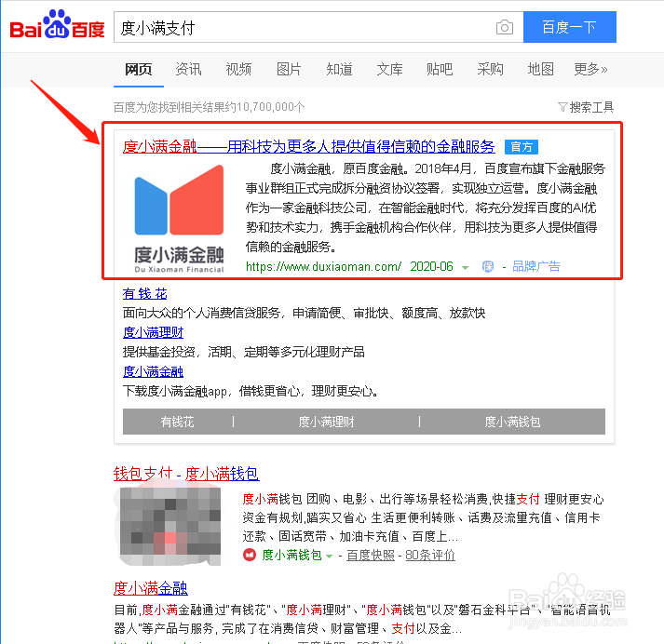The height and width of the screenshot is (644, 664).
Task: Open the 度小满金融 app download sub-link
Action: tap(153, 371)
